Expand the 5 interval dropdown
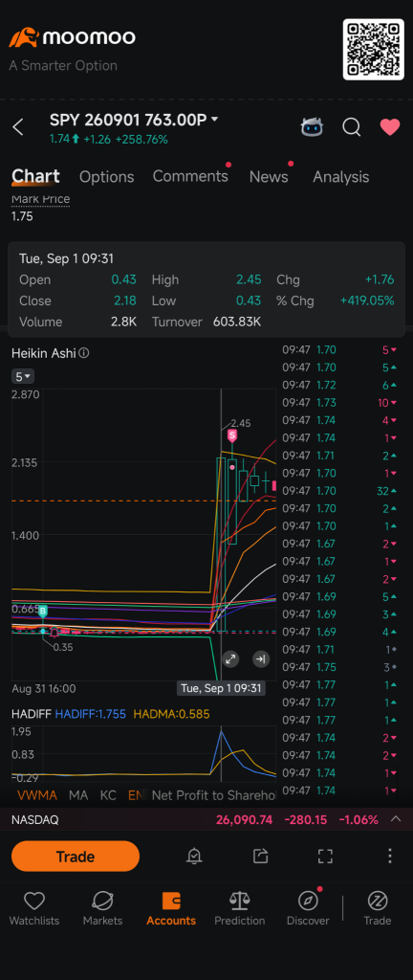This screenshot has height=980, width=413. [23, 376]
